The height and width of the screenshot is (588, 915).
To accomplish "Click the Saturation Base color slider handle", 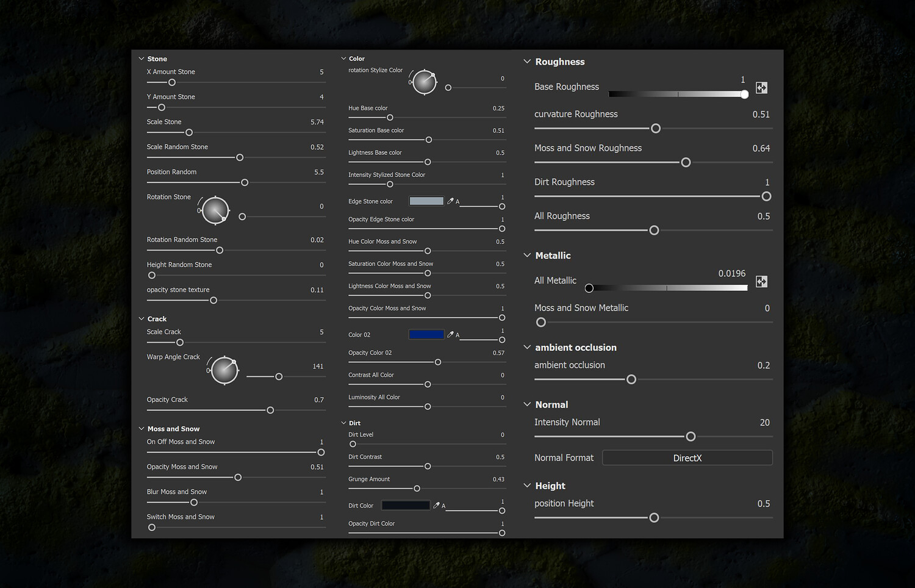I will point(429,140).
